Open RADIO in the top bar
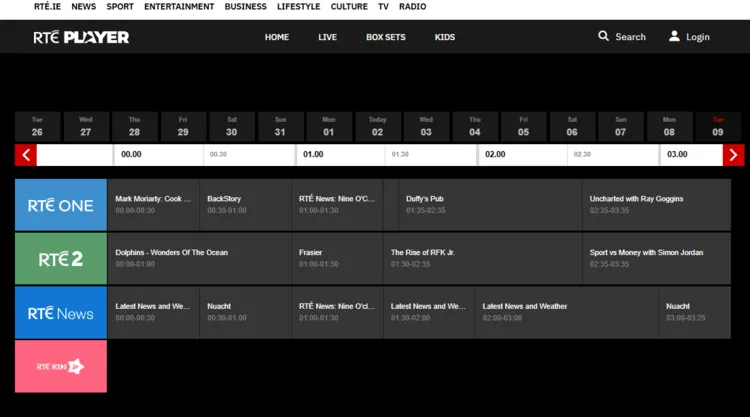Screen dimensions: 750x417 click(x=413, y=7)
